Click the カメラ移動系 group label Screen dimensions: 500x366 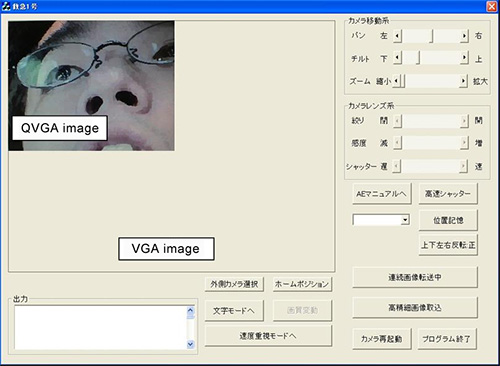tap(368, 21)
